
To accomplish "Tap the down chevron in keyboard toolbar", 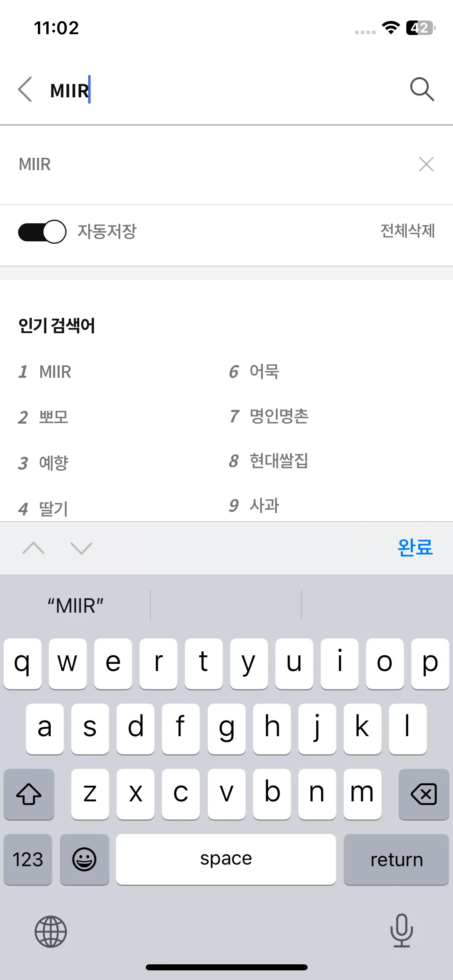I will pos(81,548).
